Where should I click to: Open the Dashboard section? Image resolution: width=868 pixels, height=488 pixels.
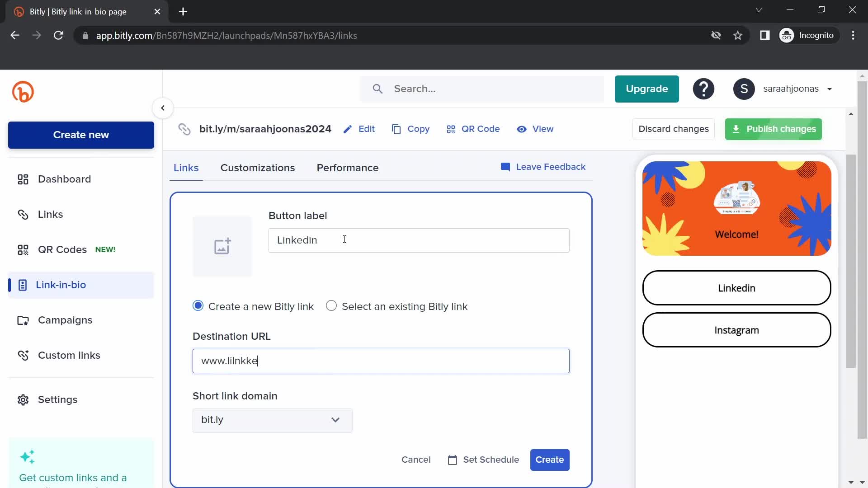pos(64,179)
